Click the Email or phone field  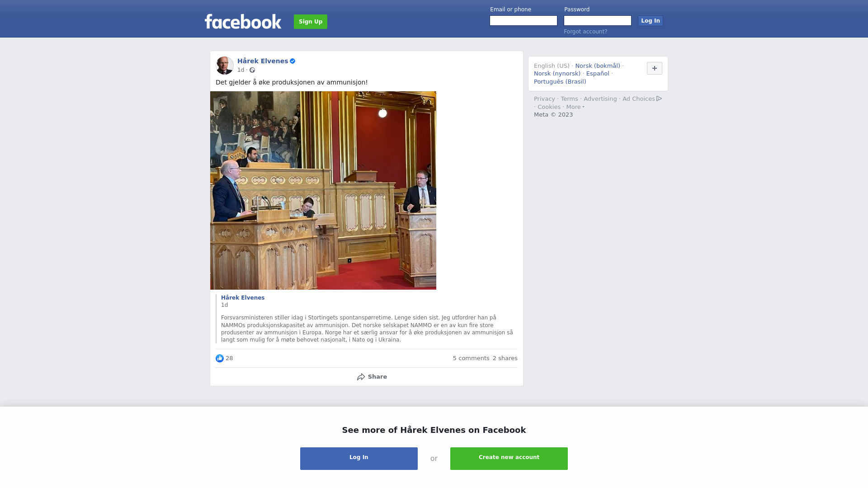[x=524, y=21]
